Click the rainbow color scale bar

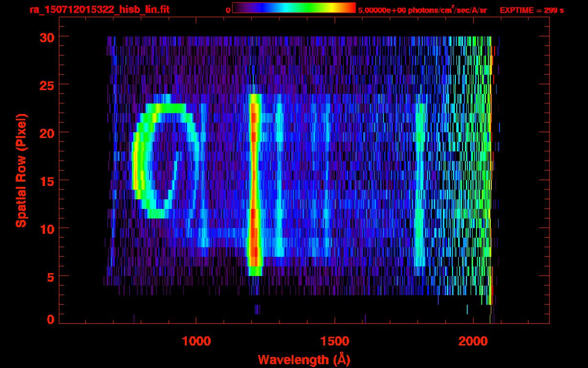(294, 8)
